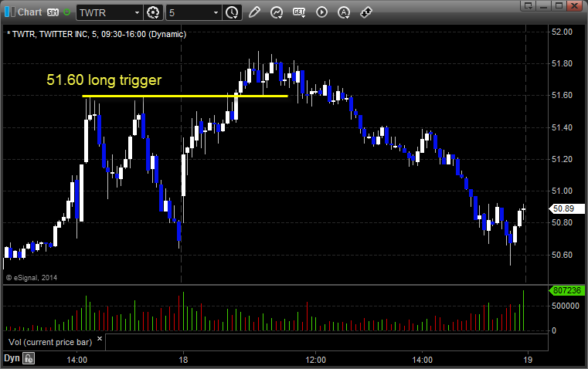Viewport: 588px width, 369px height.
Task: Click the green connection status circle
Action: 66,12
